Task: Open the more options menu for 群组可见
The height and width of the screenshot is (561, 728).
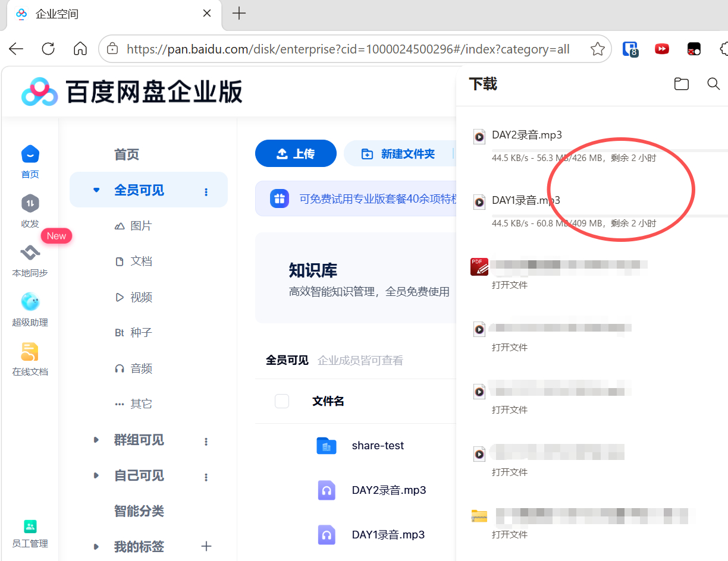Action: coord(206,441)
